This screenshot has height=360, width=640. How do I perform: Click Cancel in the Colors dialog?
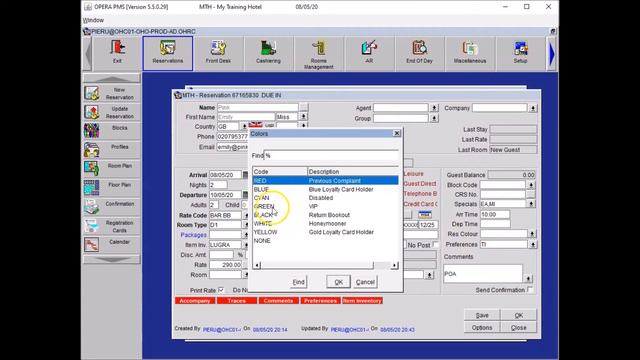pos(365,282)
